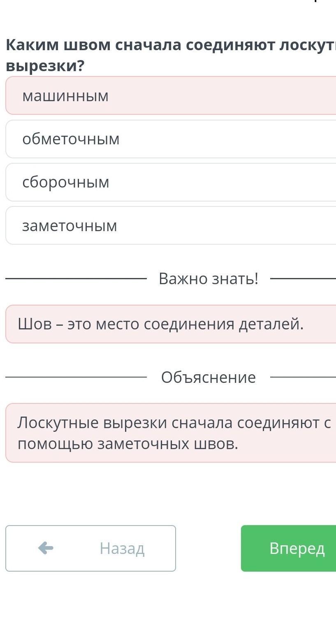This screenshot has width=336, height=644.
Task: Click the Важно знать! section heading
Action: (x=209, y=279)
